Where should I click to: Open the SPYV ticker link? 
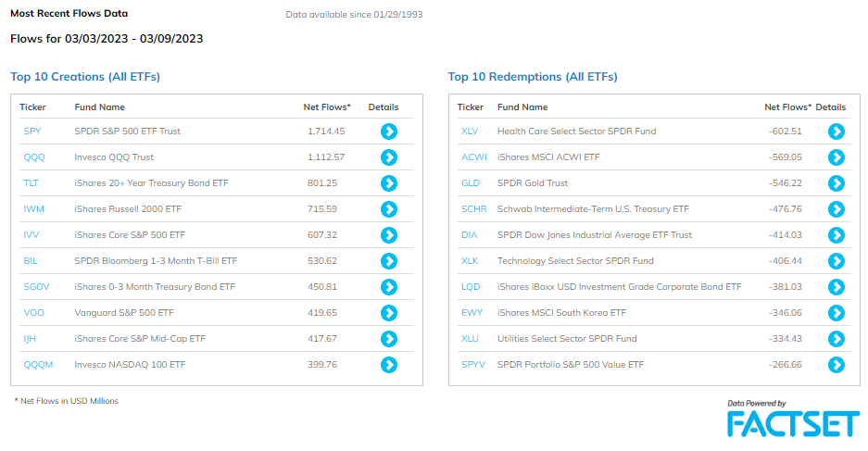(x=473, y=365)
